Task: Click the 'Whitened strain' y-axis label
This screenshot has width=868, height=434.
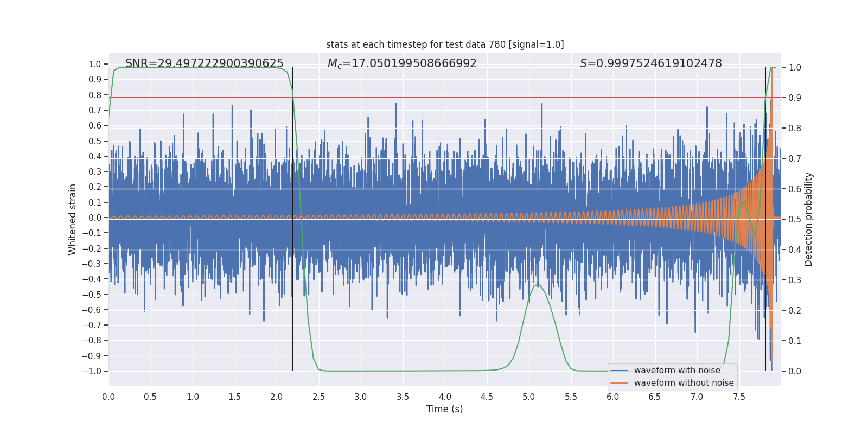Action: (72, 219)
